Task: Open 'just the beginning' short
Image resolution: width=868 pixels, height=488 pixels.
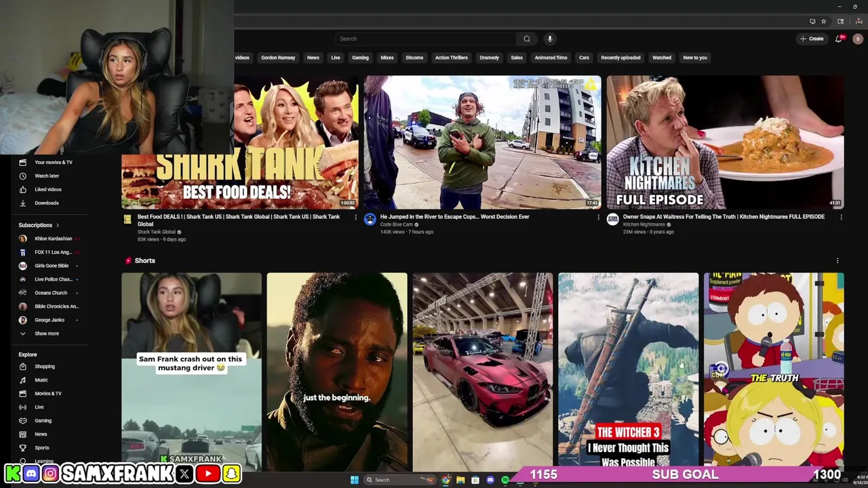Action: 337,371
